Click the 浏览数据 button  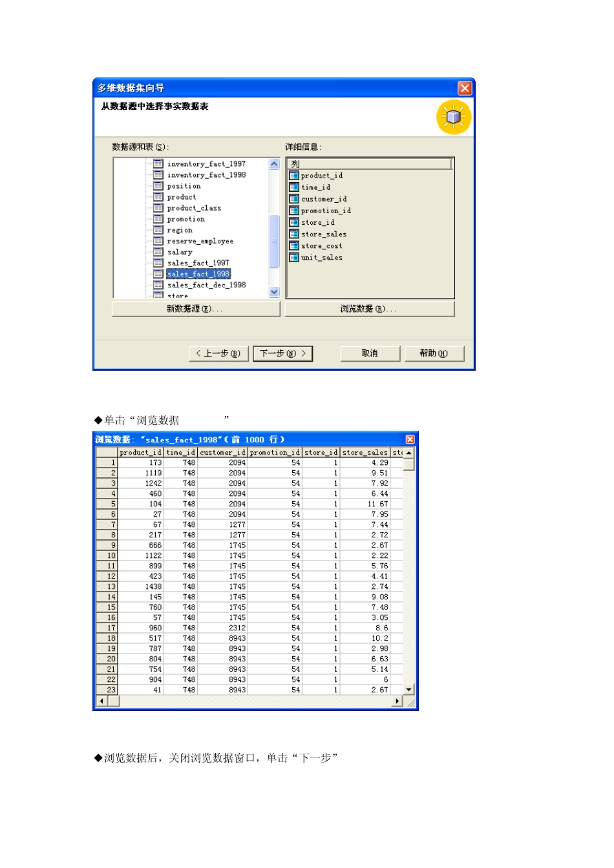tap(370, 309)
